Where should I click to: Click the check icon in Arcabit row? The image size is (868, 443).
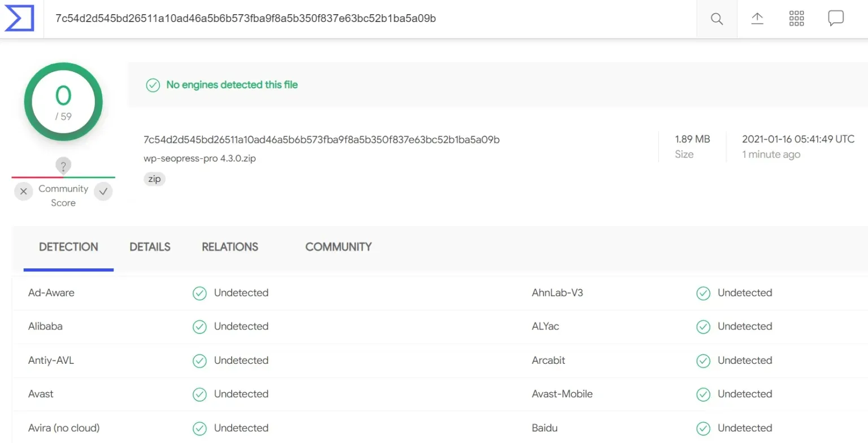tap(703, 361)
